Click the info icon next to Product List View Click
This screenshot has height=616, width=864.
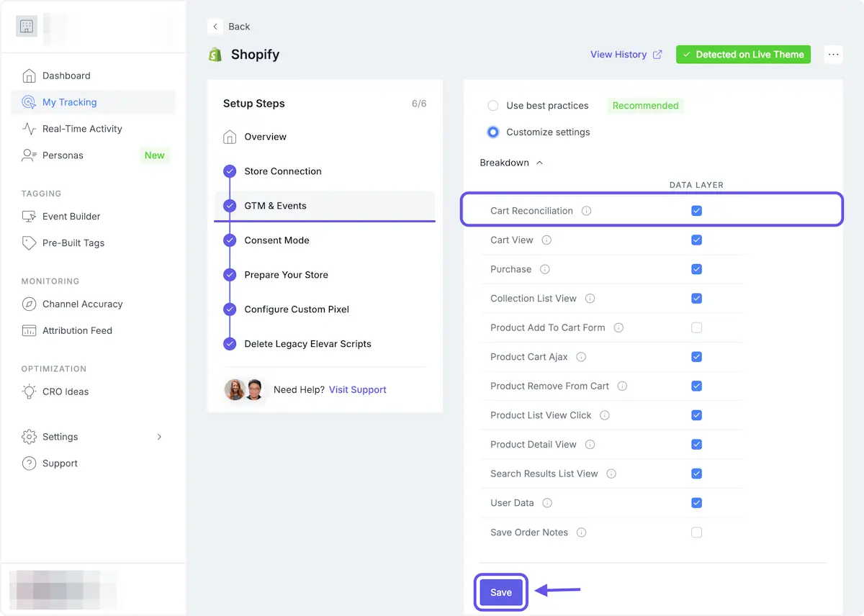click(605, 415)
